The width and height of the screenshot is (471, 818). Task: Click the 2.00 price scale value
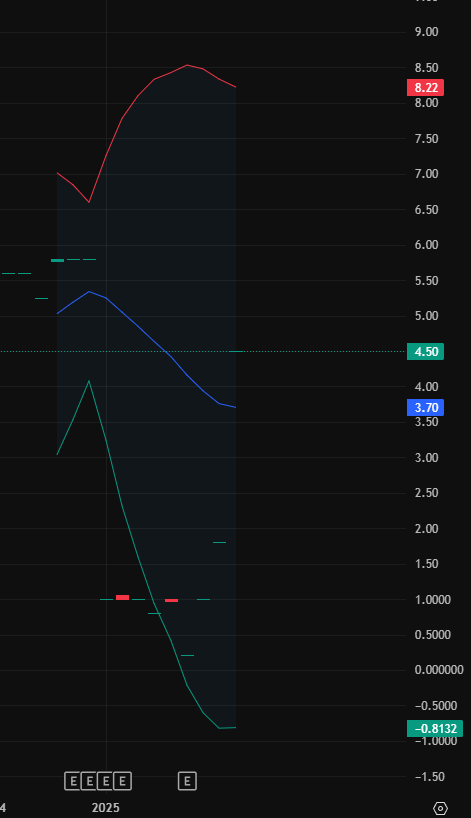click(x=426, y=528)
